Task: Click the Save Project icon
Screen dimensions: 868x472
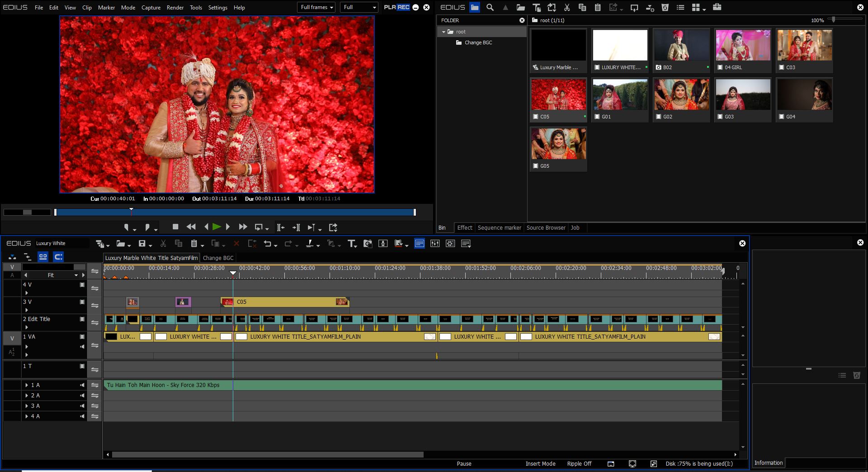Action: coord(142,244)
